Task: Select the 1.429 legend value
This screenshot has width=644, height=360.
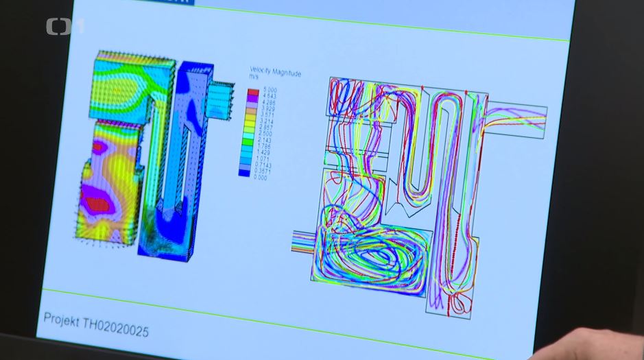Action: point(263,153)
